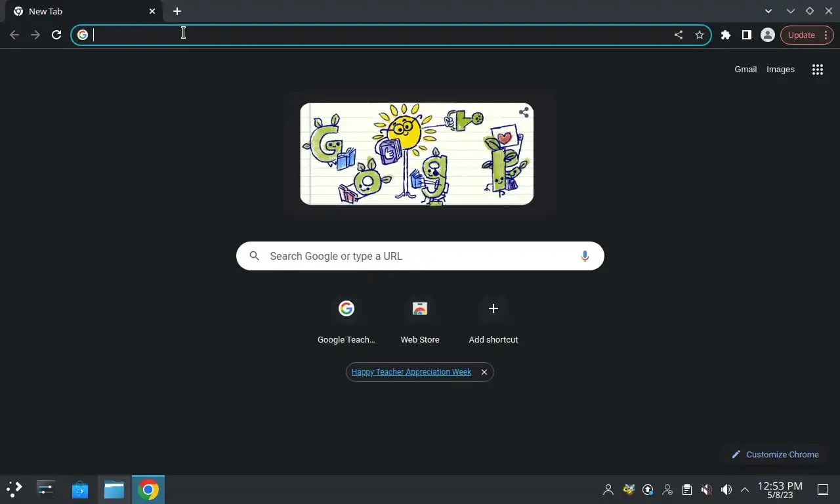Screen dimensions: 840x504
Task: Reload the current page
Action: tap(56, 35)
